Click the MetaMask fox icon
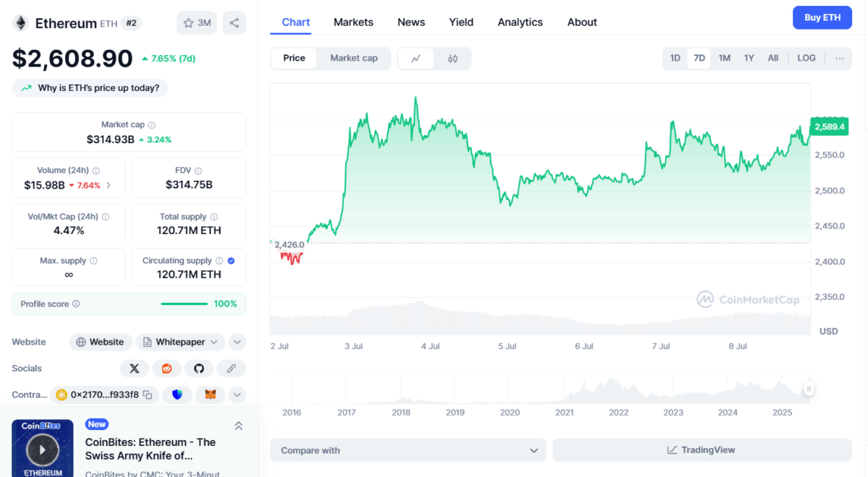This screenshot has height=477, width=868. 210,395
